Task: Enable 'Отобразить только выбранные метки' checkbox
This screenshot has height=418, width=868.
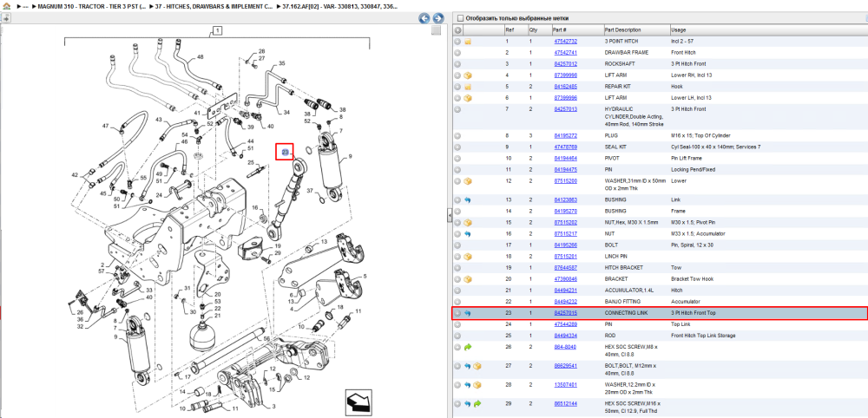Action: coord(460,18)
